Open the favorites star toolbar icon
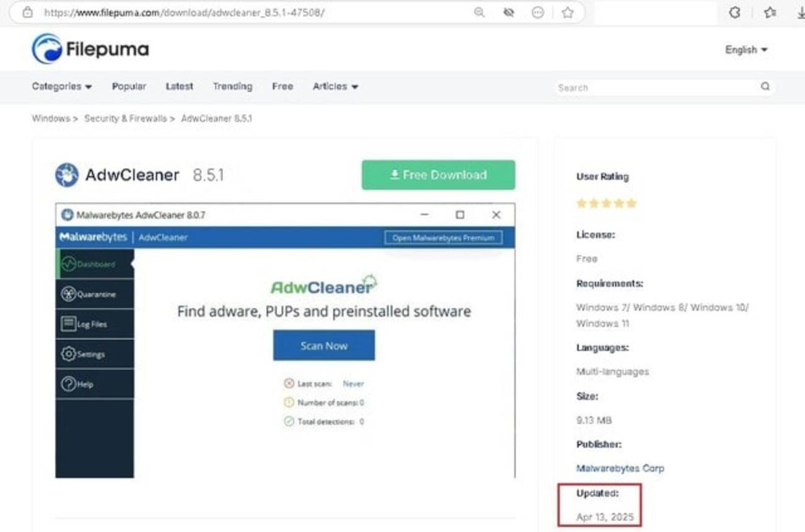 click(770, 12)
